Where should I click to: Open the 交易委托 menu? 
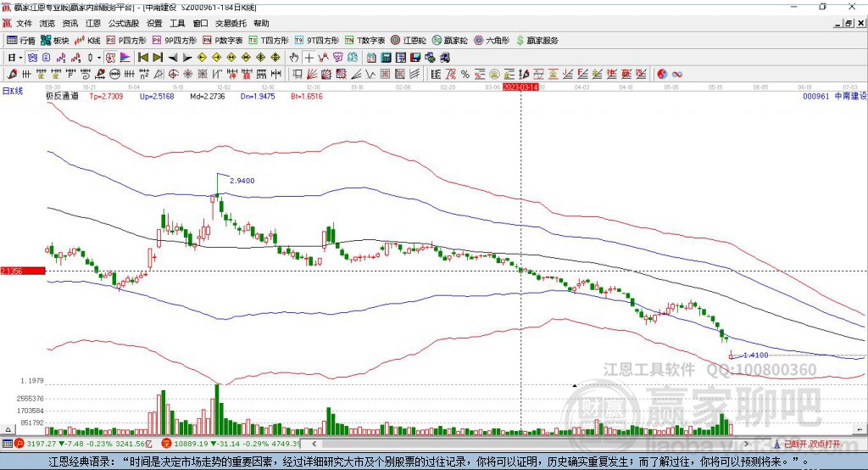[231, 23]
